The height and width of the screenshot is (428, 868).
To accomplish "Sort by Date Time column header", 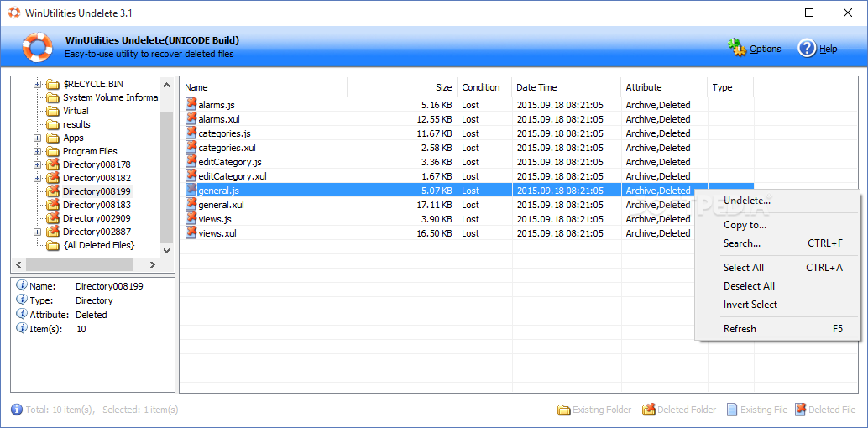I will [567, 87].
